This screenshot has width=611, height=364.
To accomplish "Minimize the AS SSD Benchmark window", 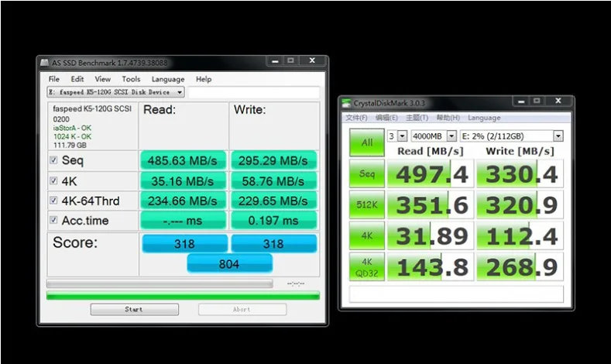I will [x=275, y=61].
